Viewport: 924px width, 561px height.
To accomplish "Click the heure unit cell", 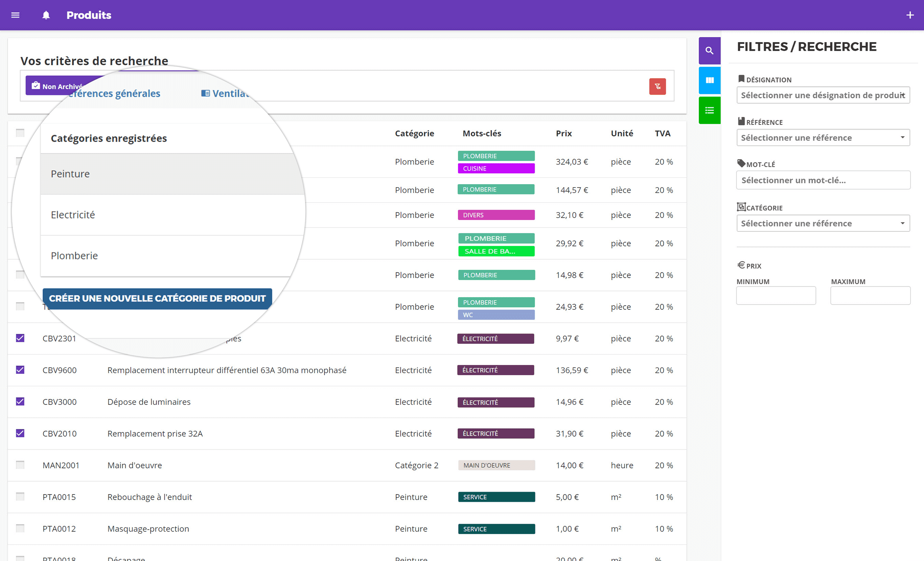I will point(622,465).
